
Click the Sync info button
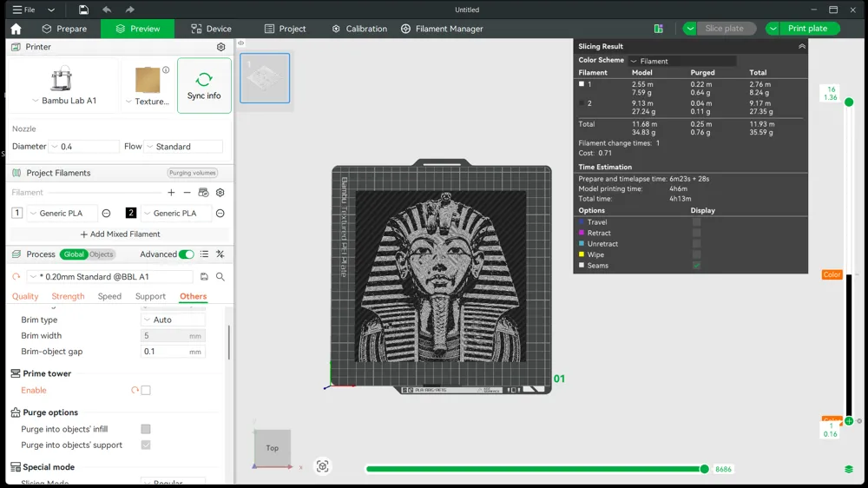[204, 85]
